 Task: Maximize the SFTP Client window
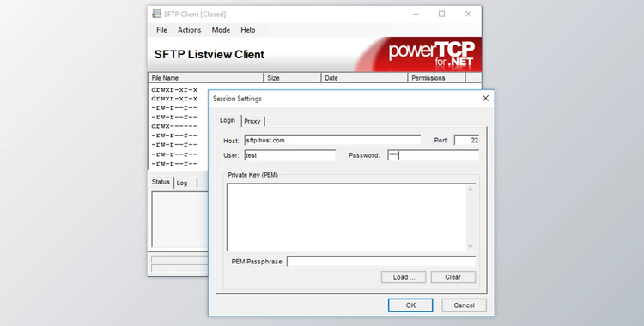point(442,14)
